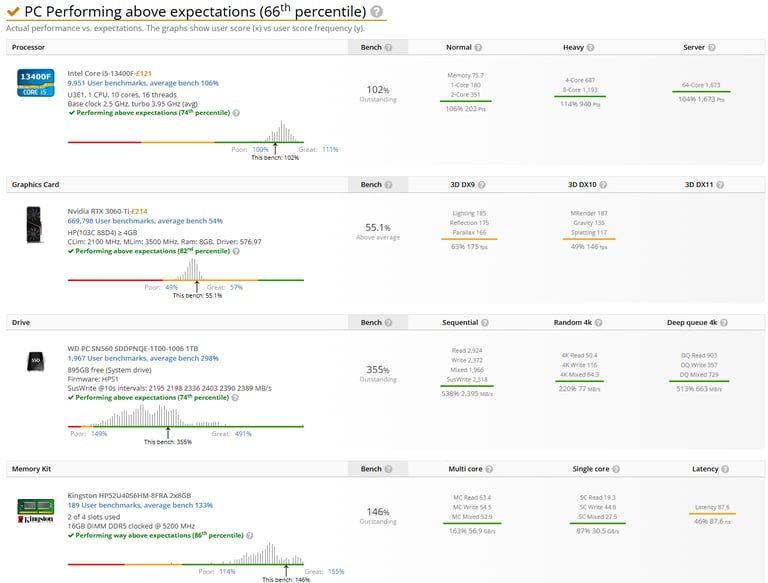The image size is (768, 583).
Task: Open 669,798 User benchmarks graphics link
Action: [x=145, y=221]
